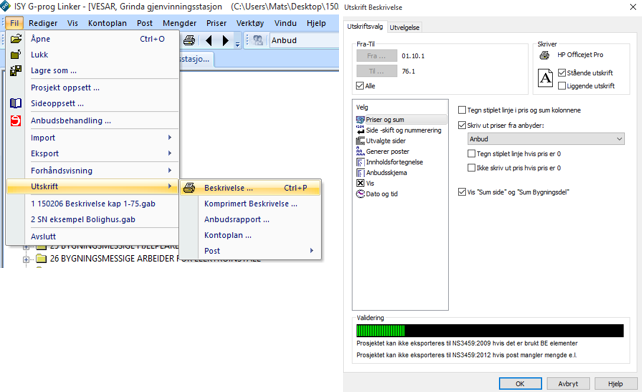Toggle Vis Sum side og Sum Bygningsdel
The height and width of the screenshot is (392, 642).
[x=462, y=192]
